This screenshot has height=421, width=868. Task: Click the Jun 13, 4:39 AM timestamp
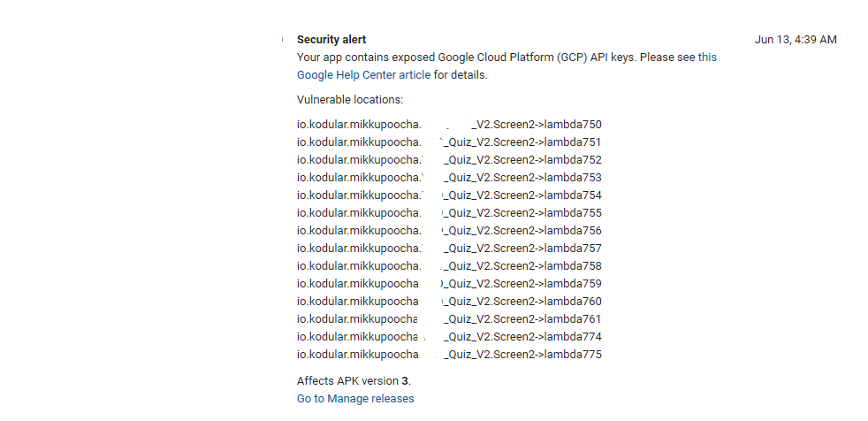796,40
